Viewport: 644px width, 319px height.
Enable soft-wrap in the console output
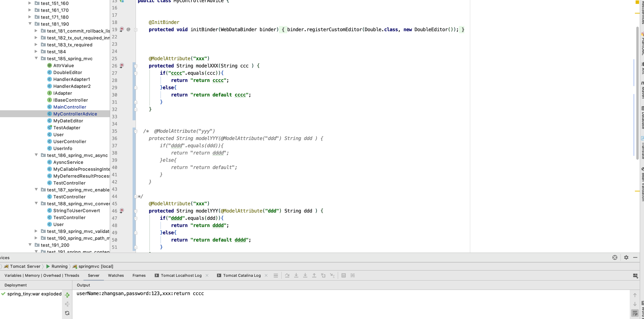[x=635, y=313]
